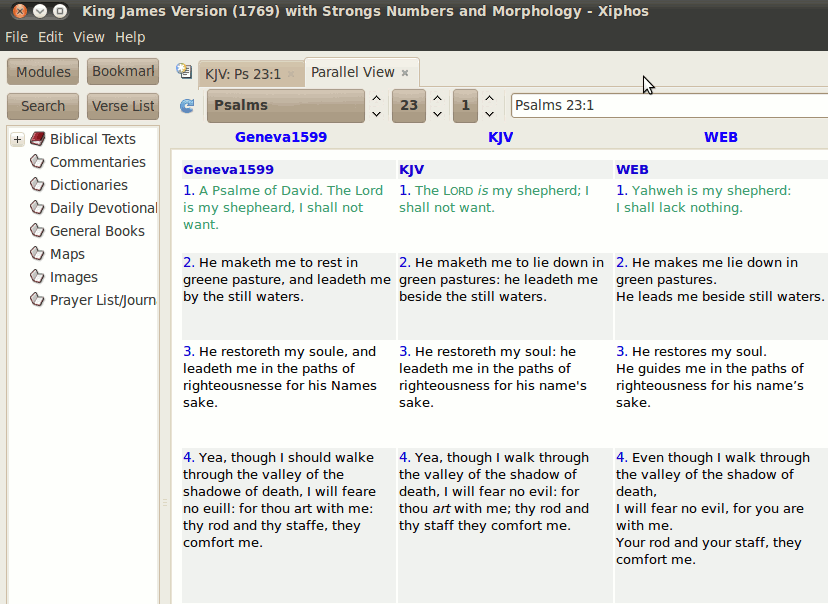
Task: Go to the previous book with the up arrow
Action: tap(377, 98)
